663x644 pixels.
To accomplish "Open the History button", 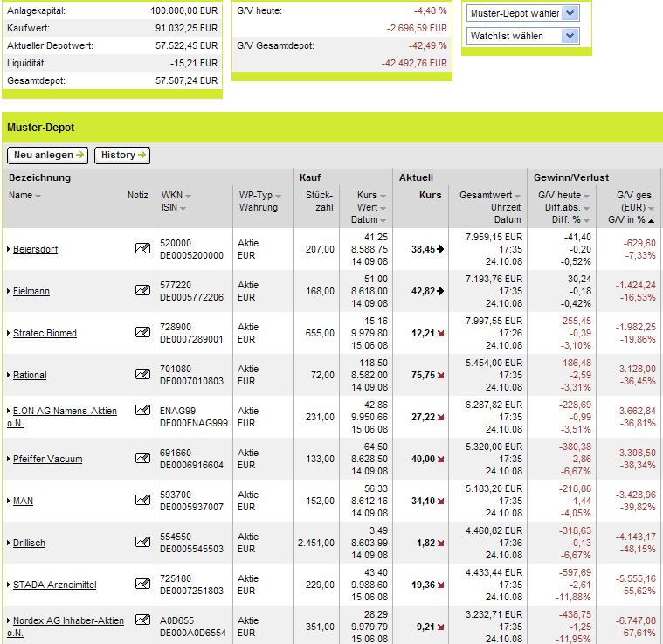I will [x=122, y=155].
